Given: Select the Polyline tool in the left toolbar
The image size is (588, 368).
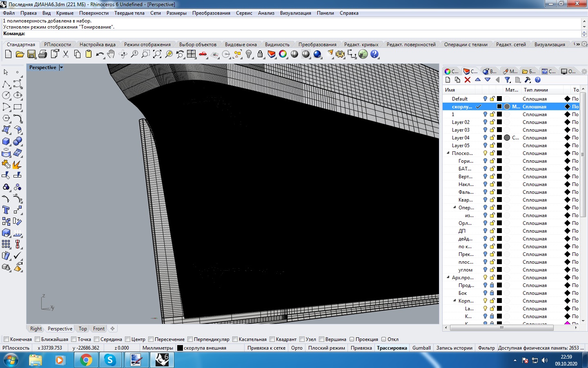Looking at the screenshot, I should (6, 84).
